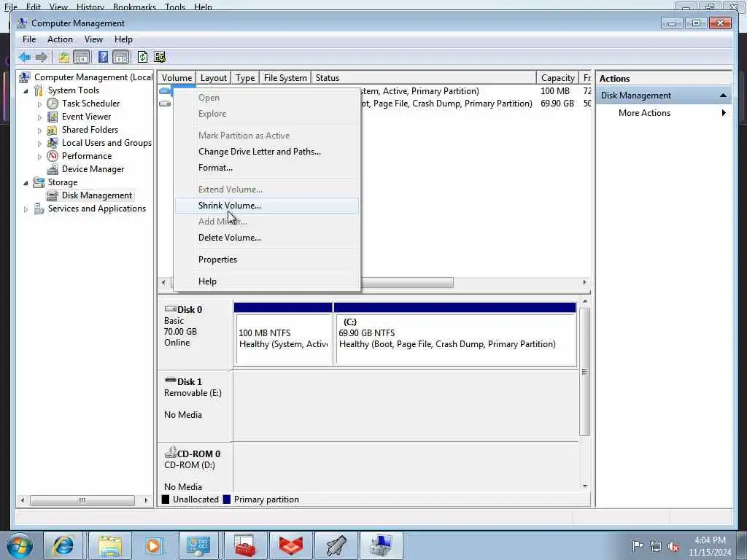The width and height of the screenshot is (747, 560).
Task: Open the View menu in Computer Management
Action: coord(93,39)
